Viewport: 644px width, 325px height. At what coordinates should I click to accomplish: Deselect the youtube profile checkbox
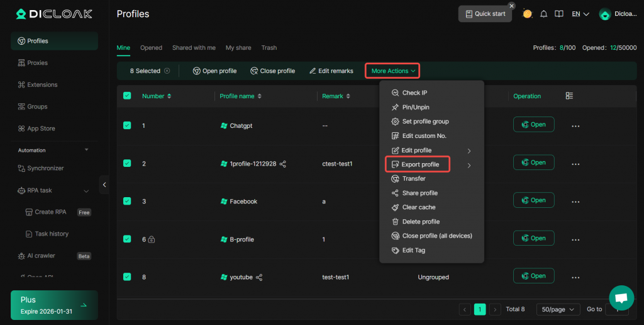coord(127,277)
